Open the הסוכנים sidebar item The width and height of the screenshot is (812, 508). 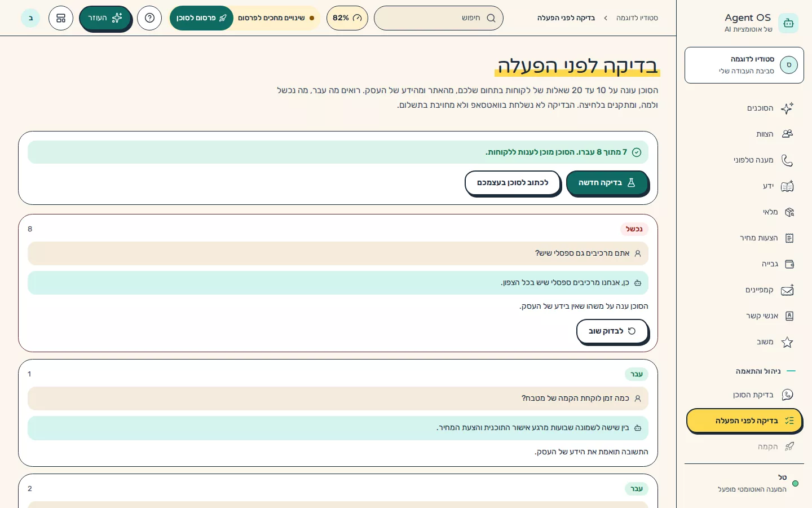pos(744,108)
